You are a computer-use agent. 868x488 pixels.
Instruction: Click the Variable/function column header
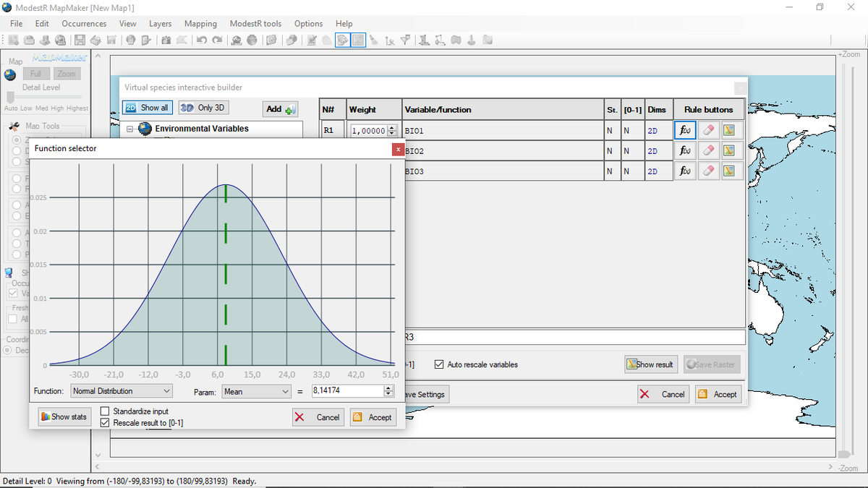pyautogui.click(x=503, y=110)
